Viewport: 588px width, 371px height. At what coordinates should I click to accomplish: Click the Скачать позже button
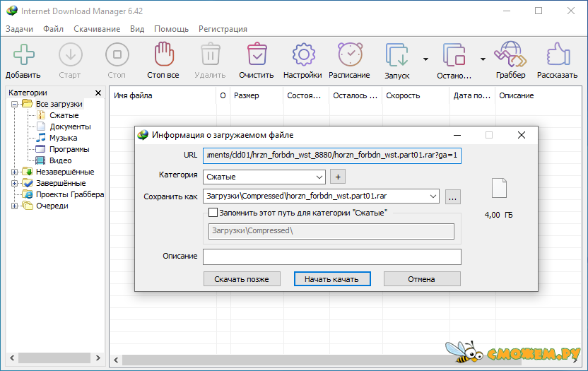pyautogui.click(x=242, y=279)
